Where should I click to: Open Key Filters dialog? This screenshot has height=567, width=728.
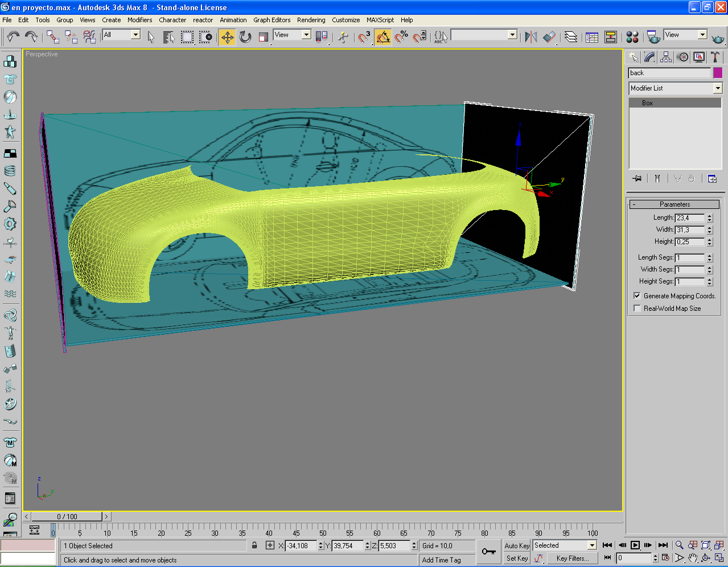[x=573, y=558]
